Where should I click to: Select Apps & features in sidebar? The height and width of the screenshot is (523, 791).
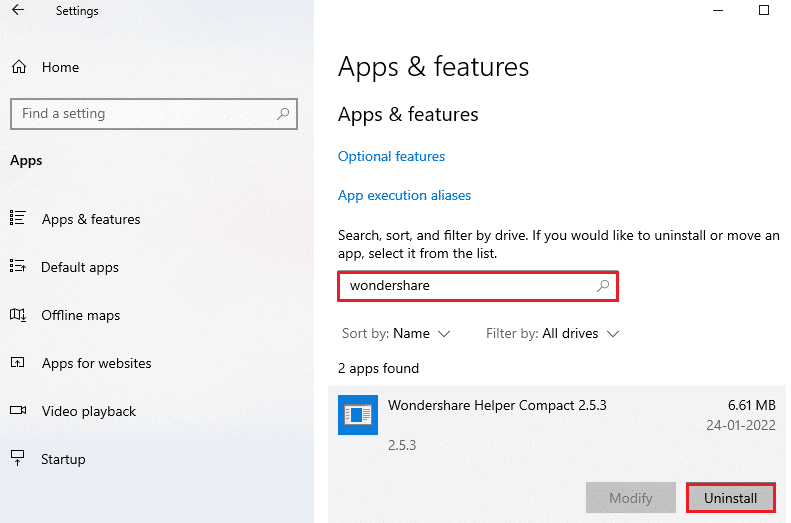click(91, 219)
